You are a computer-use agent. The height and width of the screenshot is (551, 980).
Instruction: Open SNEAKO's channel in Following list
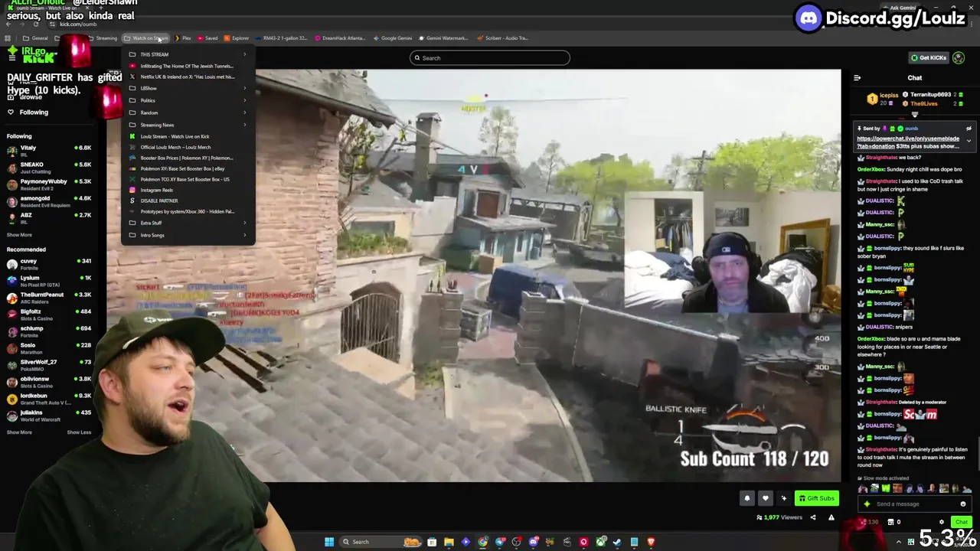click(48, 168)
